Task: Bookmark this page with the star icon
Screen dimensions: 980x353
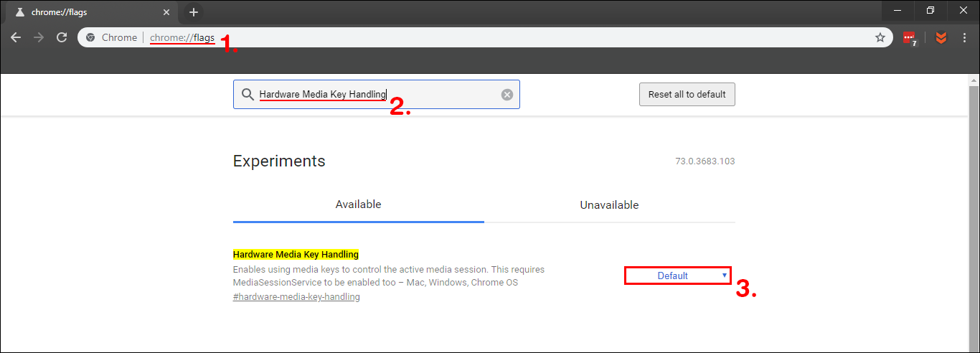Action: (x=880, y=37)
